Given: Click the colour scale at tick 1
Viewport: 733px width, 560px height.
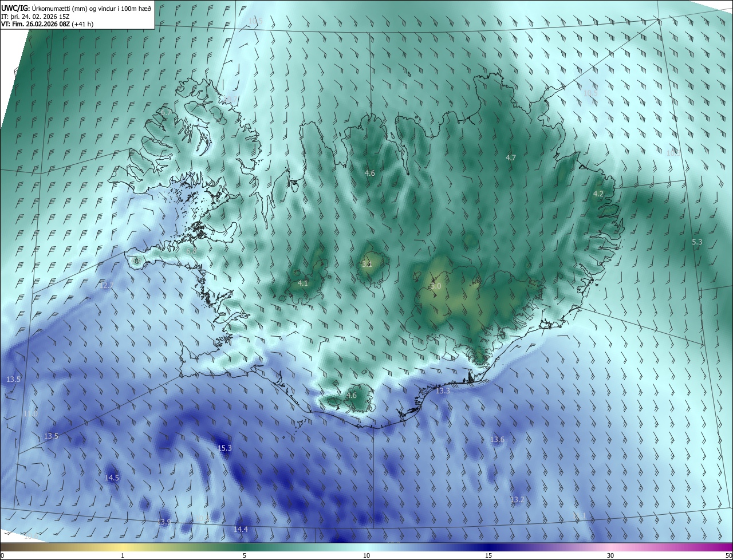Looking at the screenshot, I should tap(123, 555).
